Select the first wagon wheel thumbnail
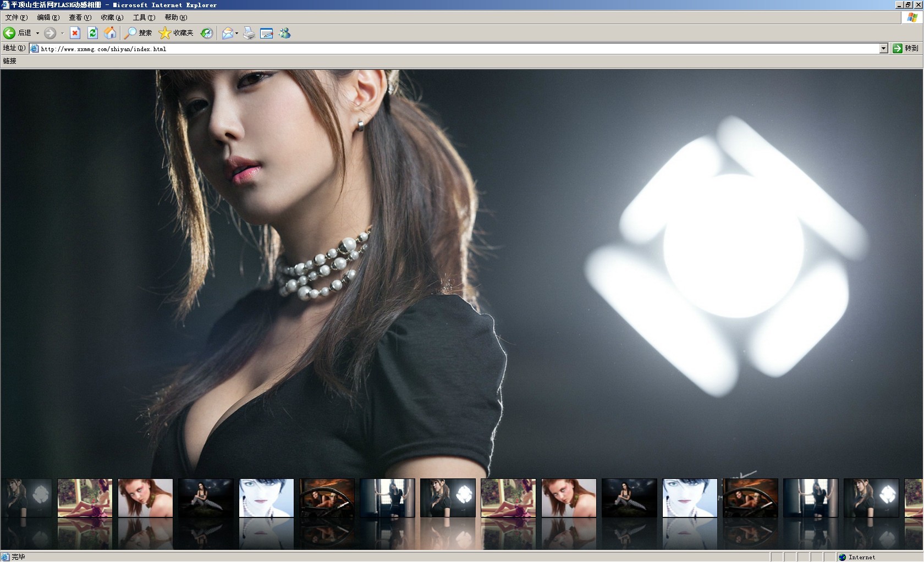The width and height of the screenshot is (924, 562). coord(327,498)
